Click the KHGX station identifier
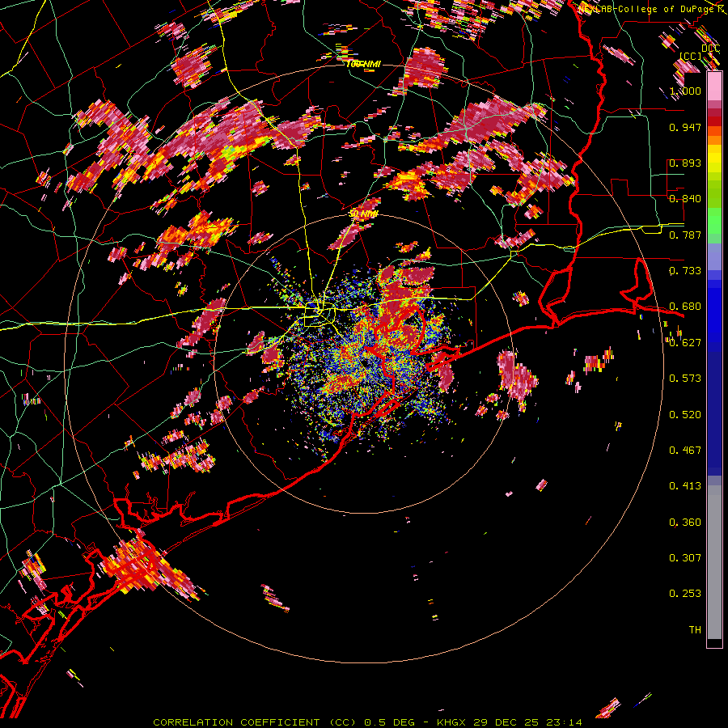 point(451,722)
